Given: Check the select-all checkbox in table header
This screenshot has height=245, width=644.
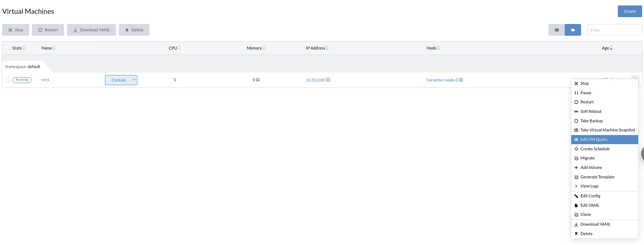Looking at the screenshot, I should pos(7,48).
